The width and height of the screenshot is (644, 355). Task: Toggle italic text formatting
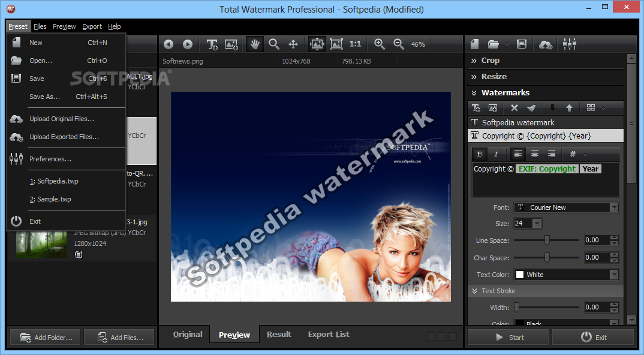click(x=496, y=154)
